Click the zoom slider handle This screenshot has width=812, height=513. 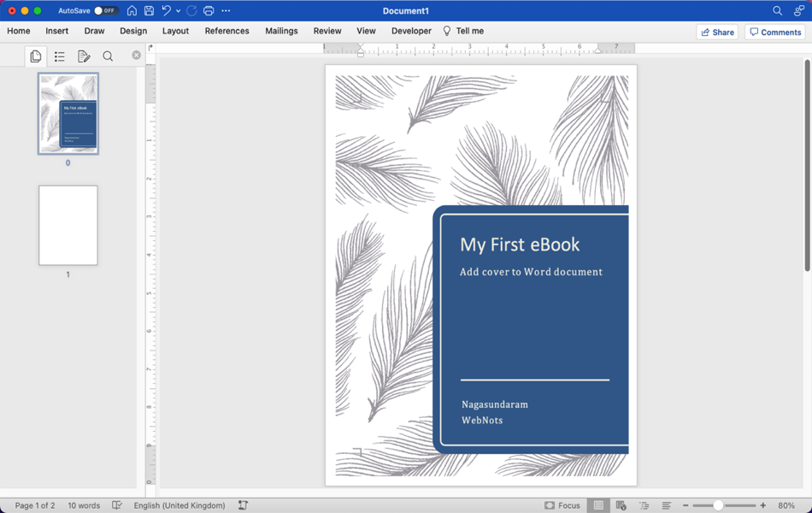719,505
